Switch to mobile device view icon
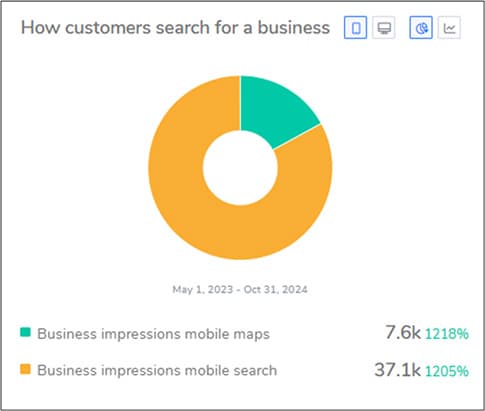 point(355,28)
